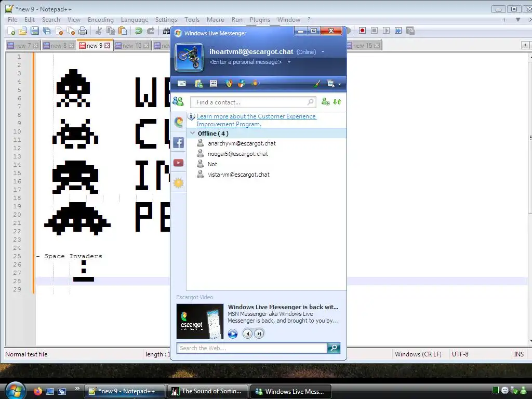The height and width of the screenshot is (399, 532).
Task: Collapse the Offline (4) contact group
Action: click(x=193, y=133)
